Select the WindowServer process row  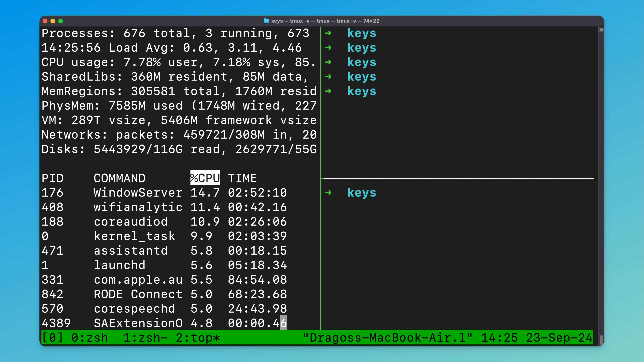137,193
